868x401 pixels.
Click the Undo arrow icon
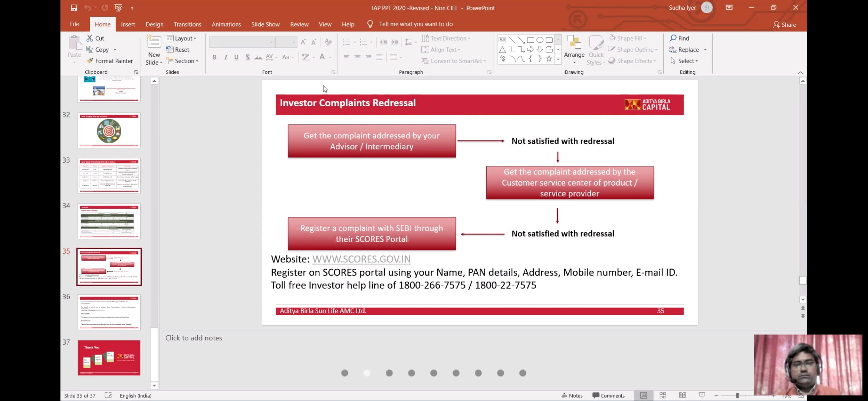(x=88, y=8)
